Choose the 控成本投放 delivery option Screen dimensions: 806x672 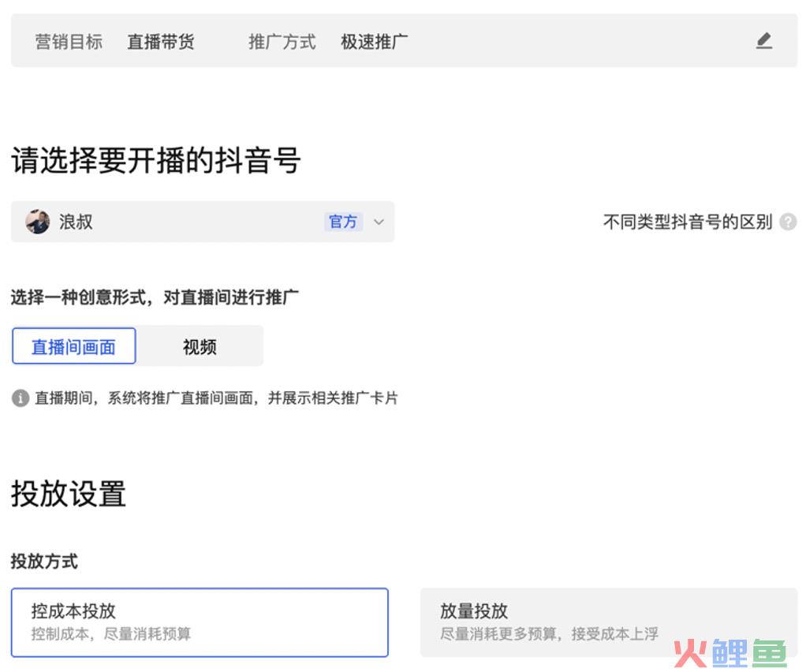[200, 622]
